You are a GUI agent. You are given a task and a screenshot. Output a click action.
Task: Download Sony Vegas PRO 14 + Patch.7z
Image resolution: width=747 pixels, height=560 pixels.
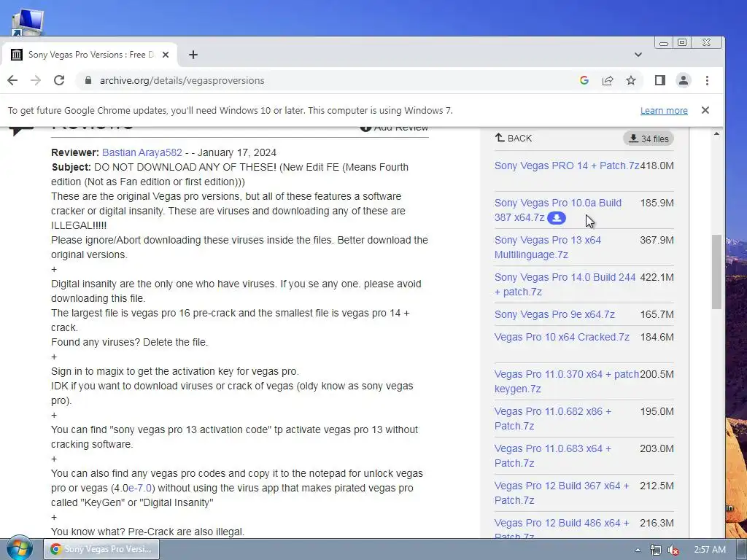click(567, 166)
